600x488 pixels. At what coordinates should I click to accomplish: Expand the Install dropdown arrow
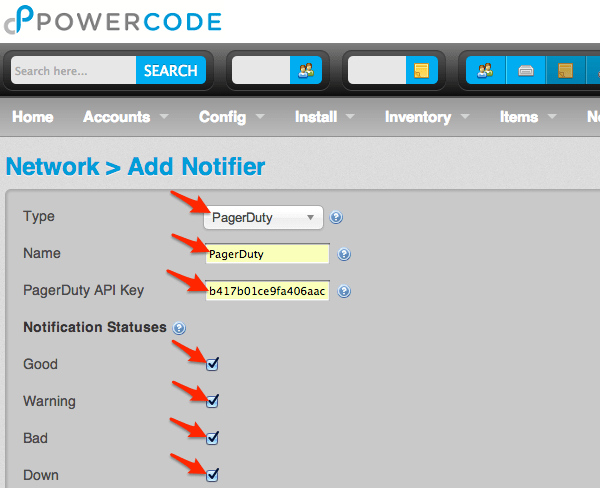coord(350,116)
